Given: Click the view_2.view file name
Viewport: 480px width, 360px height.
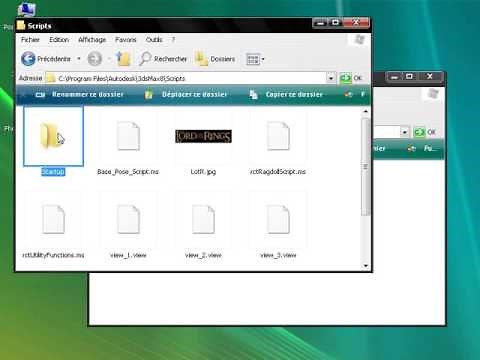Looking at the screenshot, I should tap(203, 255).
